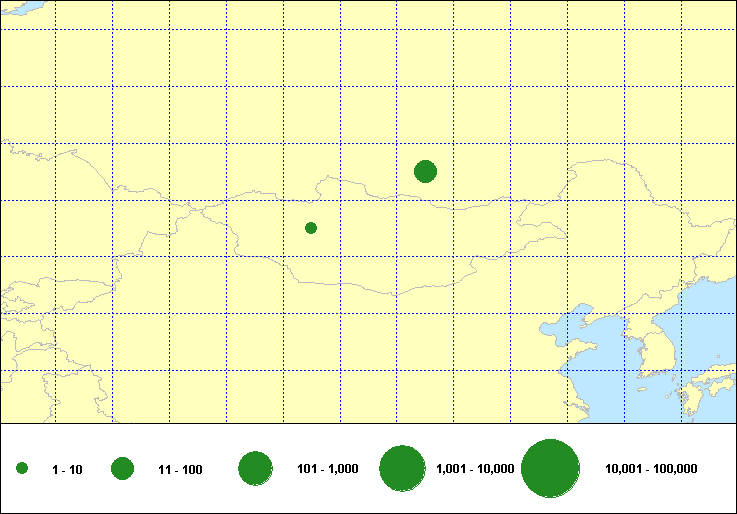Screen dimensions: 737x514
Task: Click the larger green dot on the map
Action: point(425,171)
